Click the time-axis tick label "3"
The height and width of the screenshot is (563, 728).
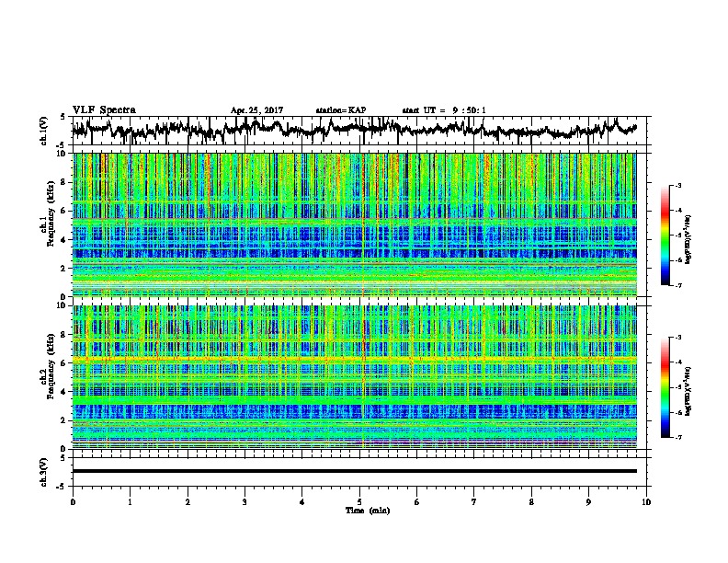click(x=245, y=502)
